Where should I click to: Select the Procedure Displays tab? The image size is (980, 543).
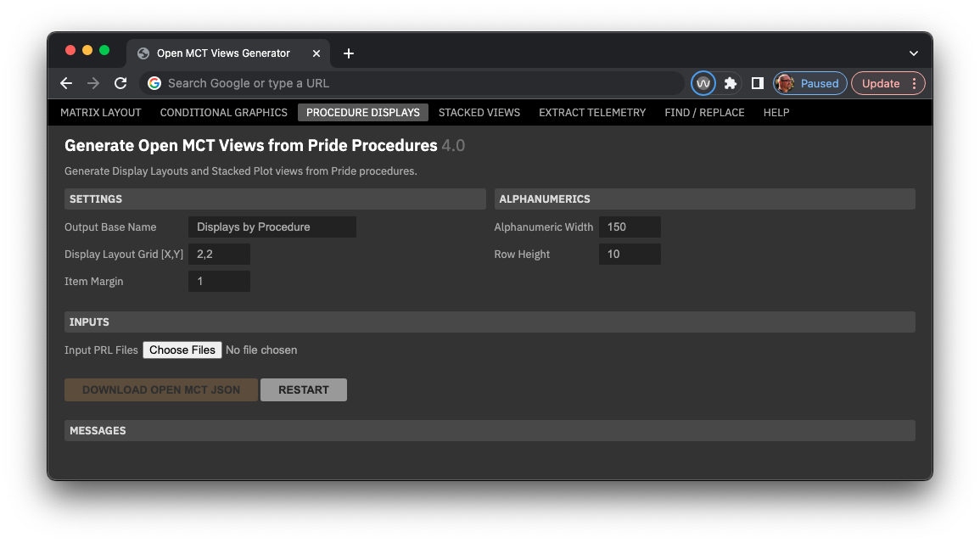pyautogui.click(x=363, y=113)
